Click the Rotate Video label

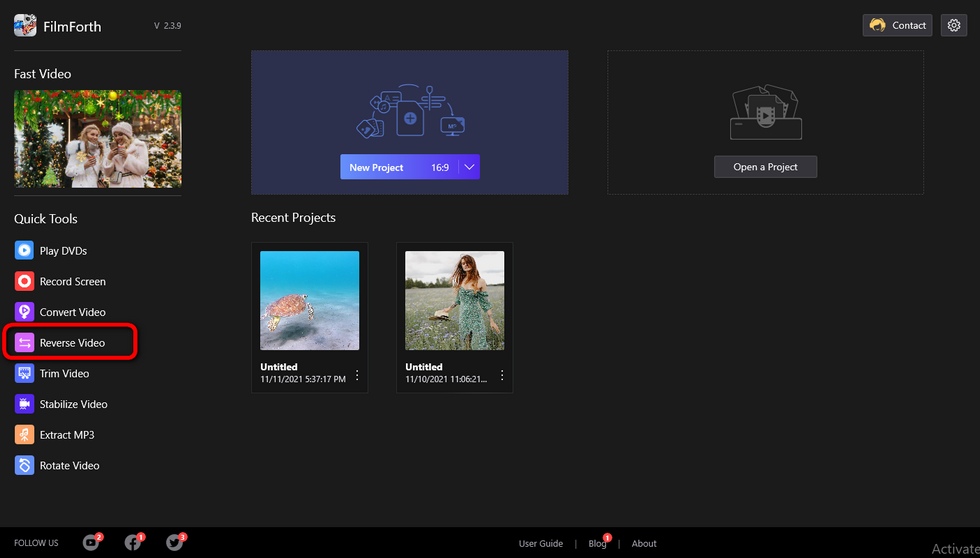click(69, 465)
